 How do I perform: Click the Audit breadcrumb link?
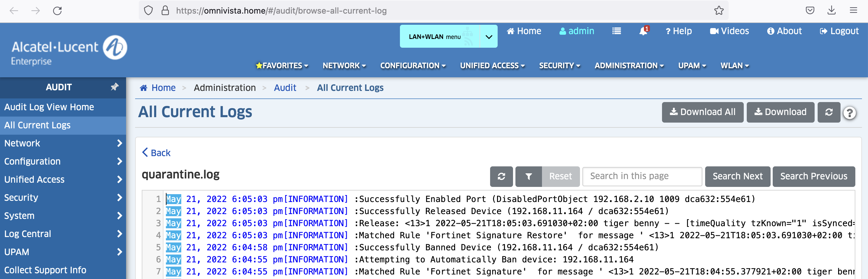pyautogui.click(x=285, y=88)
